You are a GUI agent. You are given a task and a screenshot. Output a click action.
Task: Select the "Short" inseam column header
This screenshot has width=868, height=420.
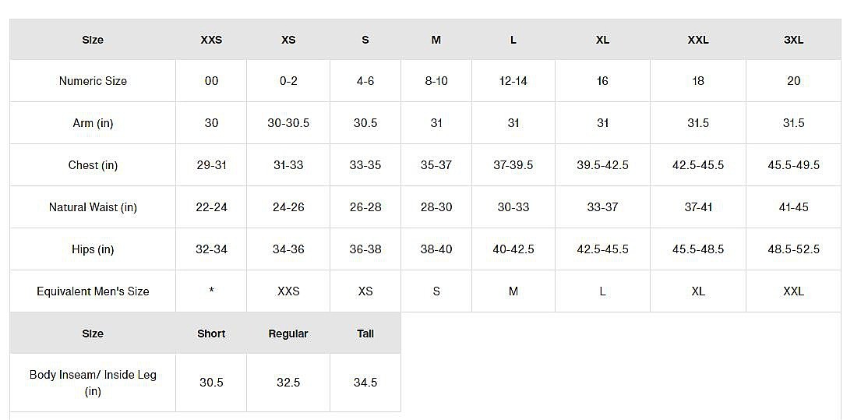coord(211,334)
